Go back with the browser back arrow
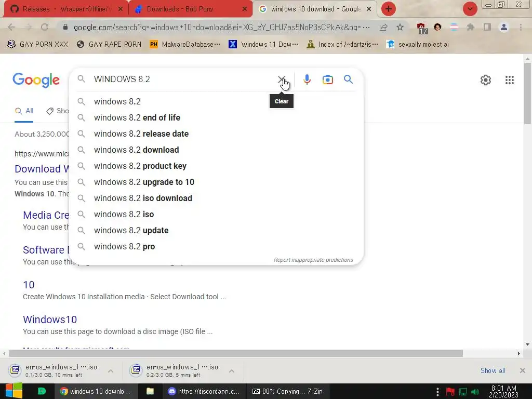This screenshot has width=532, height=399. [11, 27]
